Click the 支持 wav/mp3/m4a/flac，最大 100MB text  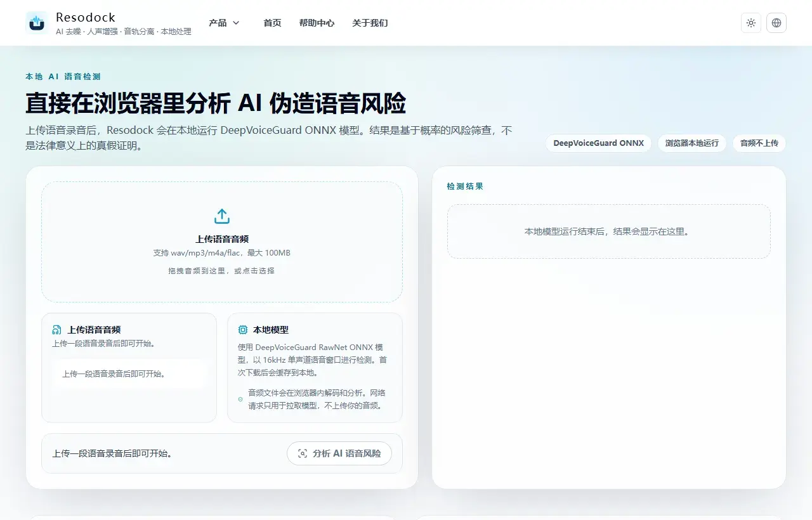point(222,253)
